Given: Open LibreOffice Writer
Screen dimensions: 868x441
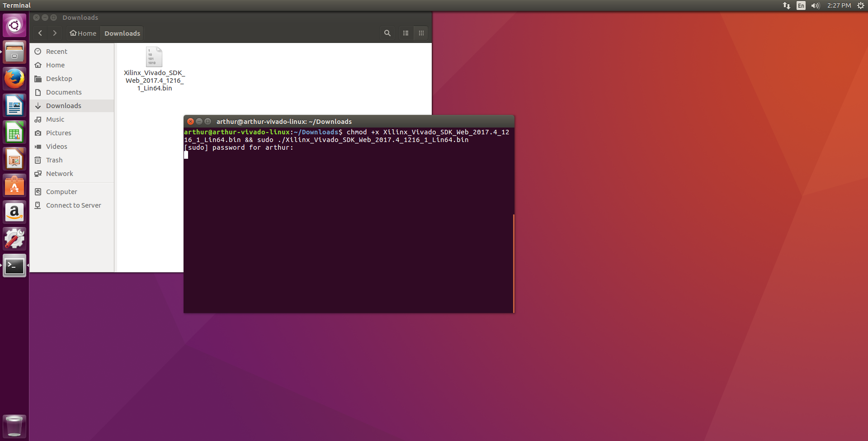Looking at the screenshot, I should click(x=14, y=105).
